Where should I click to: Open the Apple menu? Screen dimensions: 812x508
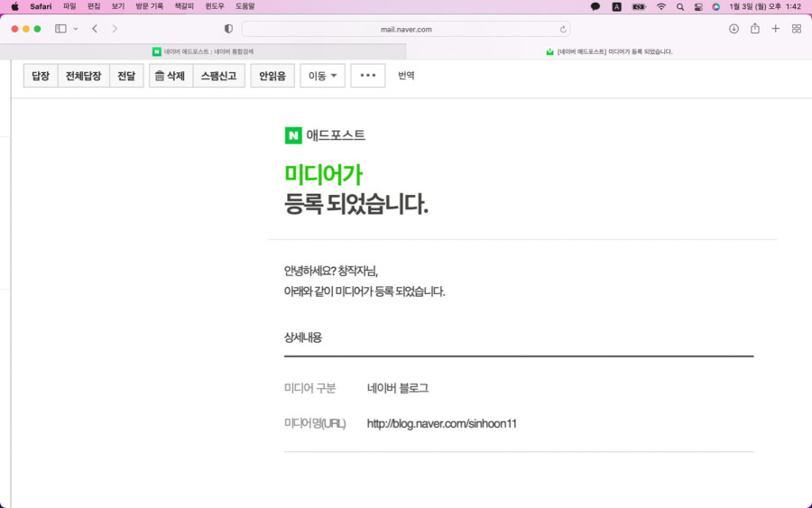pyautogui.click(x=15, y=6)
